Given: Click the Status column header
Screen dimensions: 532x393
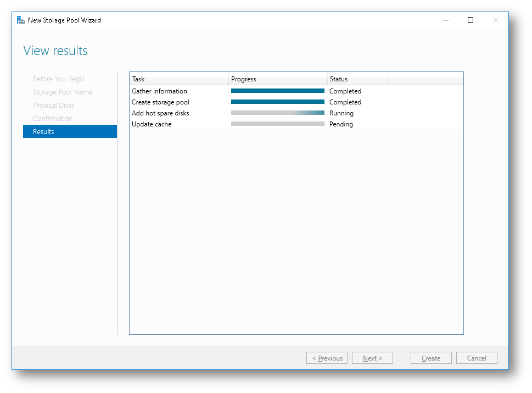Looking at the screenshot, I should click(338, 79).
